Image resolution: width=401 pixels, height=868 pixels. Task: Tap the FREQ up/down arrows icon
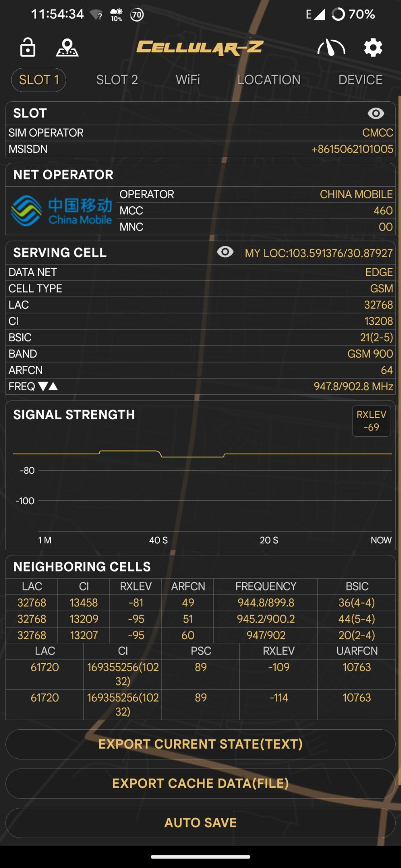(x=48, y=387)
